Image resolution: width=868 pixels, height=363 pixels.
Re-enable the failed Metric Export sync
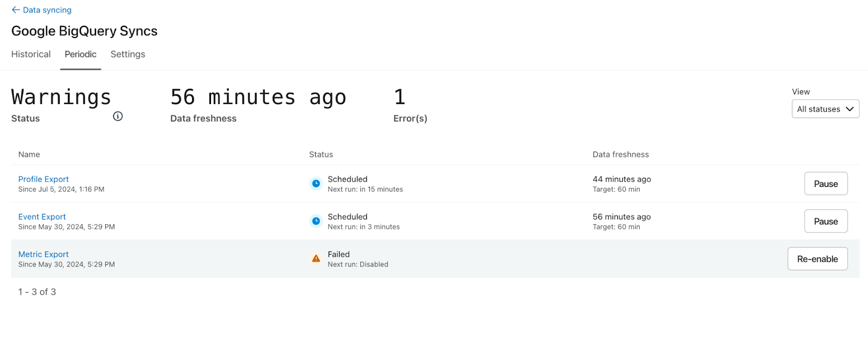(x=817, y=259)
